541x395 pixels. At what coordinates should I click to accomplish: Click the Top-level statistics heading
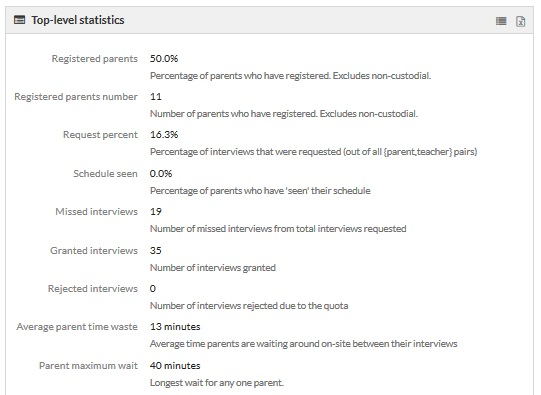(x=78, y=20)
